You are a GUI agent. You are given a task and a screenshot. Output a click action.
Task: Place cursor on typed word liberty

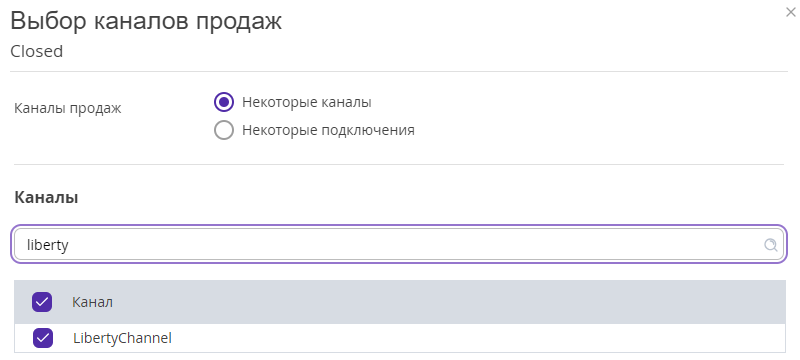[x=47, y=245]
